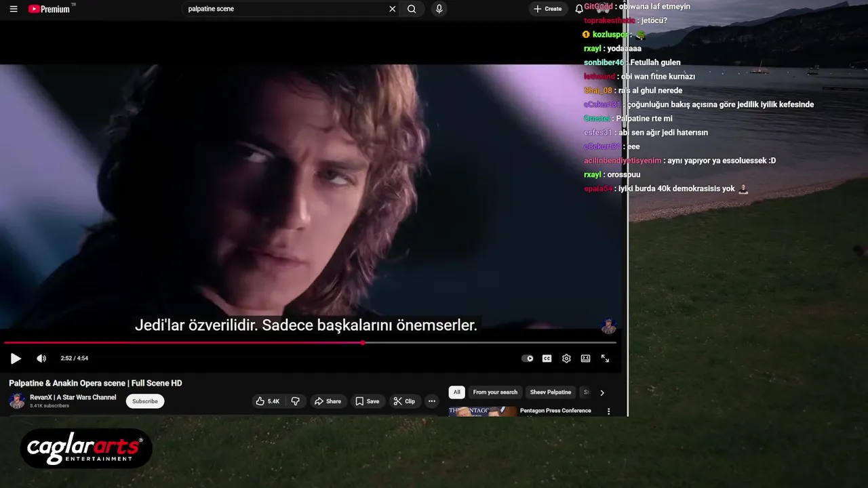
Task: Open options menu for Pentagon Press Conference video
Action: (x=608, y=411)
